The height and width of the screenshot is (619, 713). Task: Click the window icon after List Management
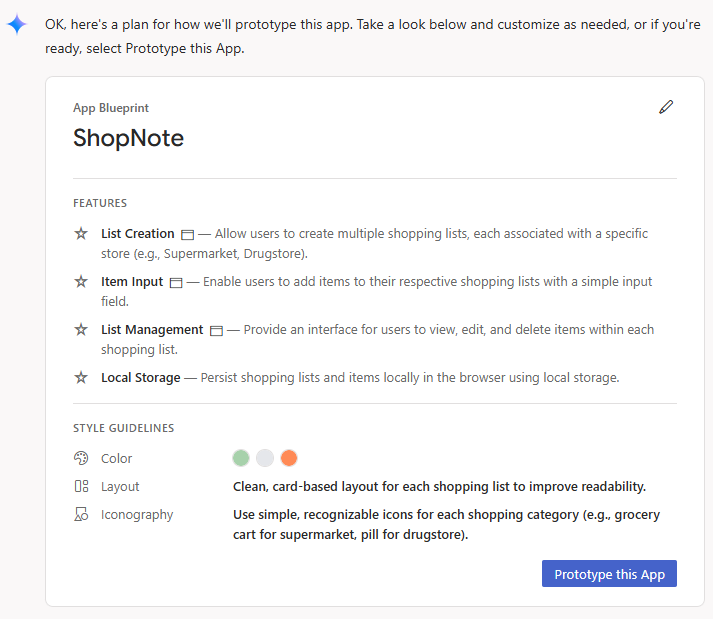(216, 331)
